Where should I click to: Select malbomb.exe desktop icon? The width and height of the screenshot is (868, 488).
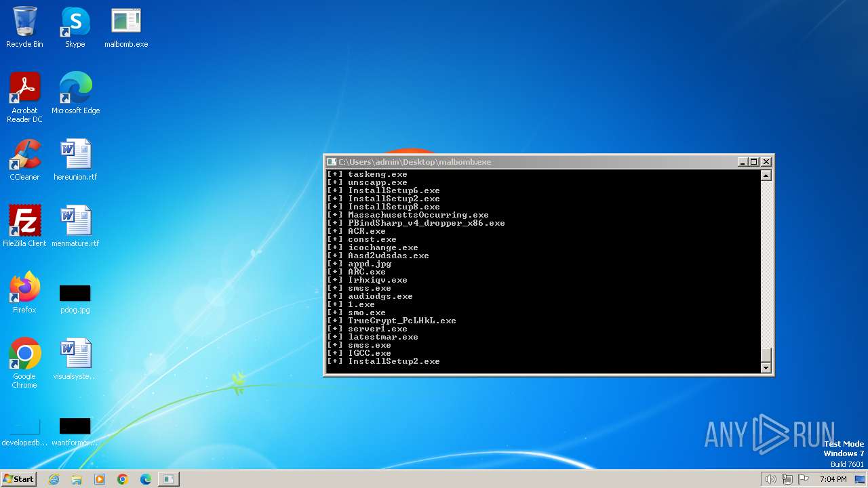point(126,27)
